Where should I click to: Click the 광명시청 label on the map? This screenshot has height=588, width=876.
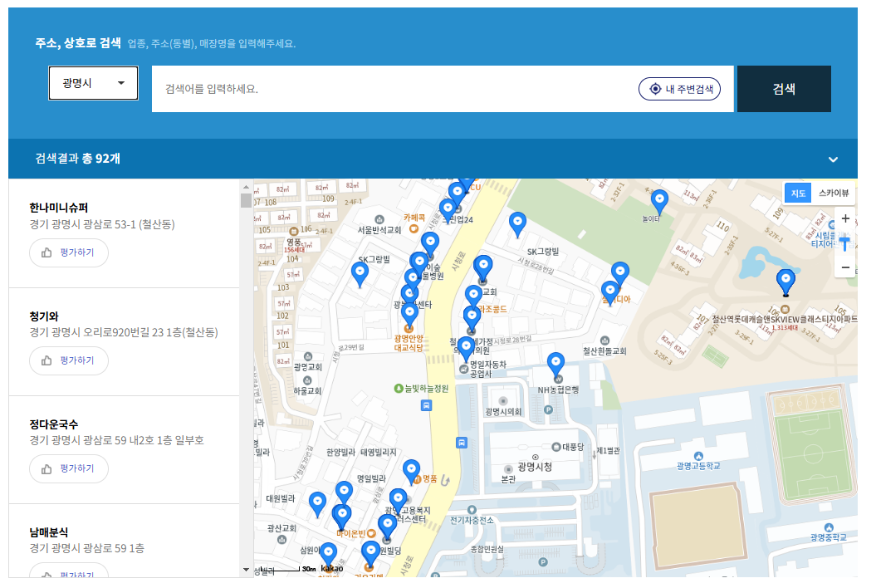(536, 467)
